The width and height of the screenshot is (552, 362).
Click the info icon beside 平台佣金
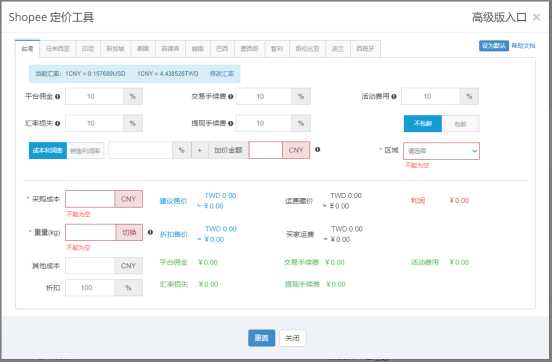pos(57,96)
